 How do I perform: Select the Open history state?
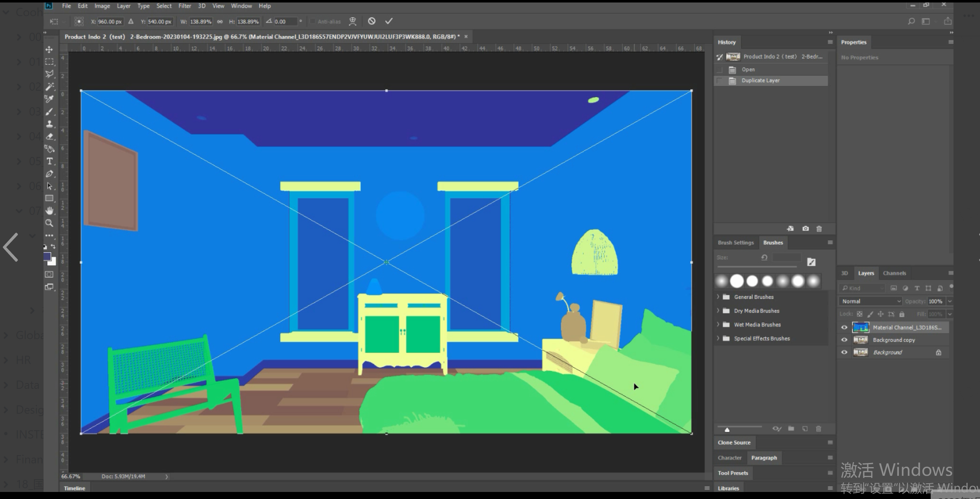pyautogui.click(x=748, y=69)
